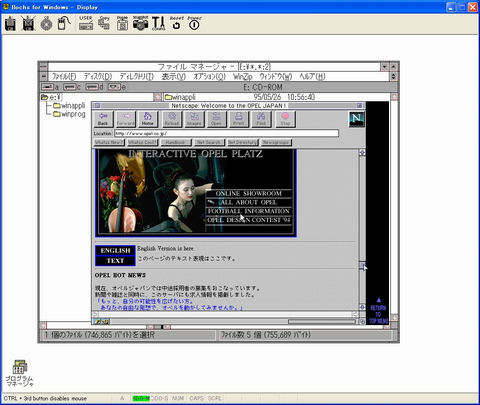Click the Netscape vertical scrollbar thumb
This screenshot has height=405, width=480.
[x=362, y=265]
